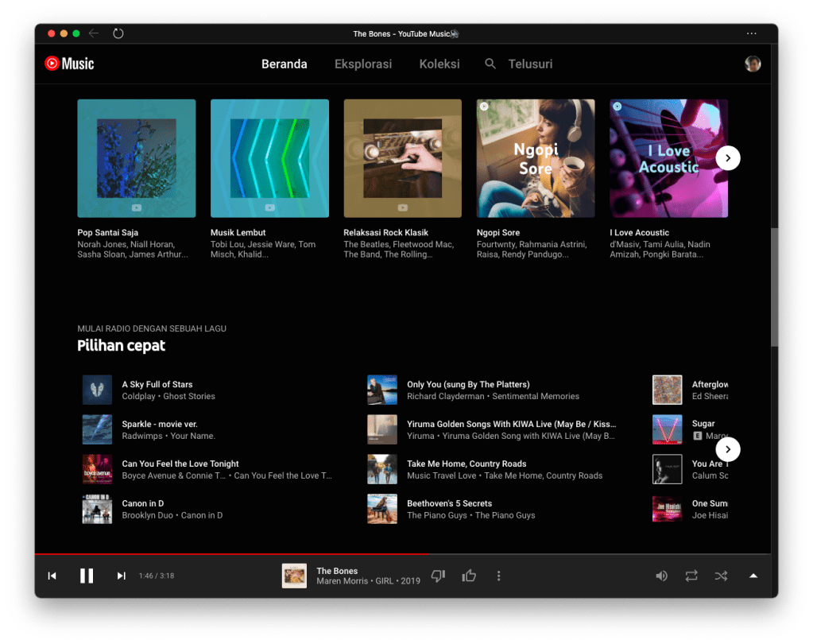Toggle repeat mode in the player bar
Viewport: 813px width, 644px height.
[x=691, y=576]
